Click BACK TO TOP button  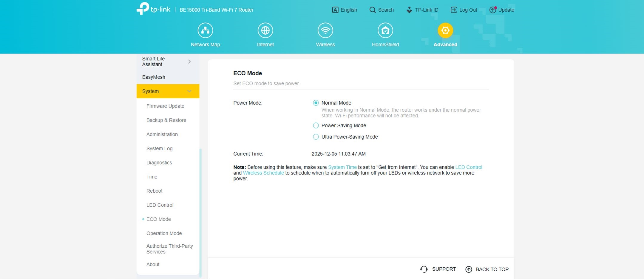coord(487,269)
